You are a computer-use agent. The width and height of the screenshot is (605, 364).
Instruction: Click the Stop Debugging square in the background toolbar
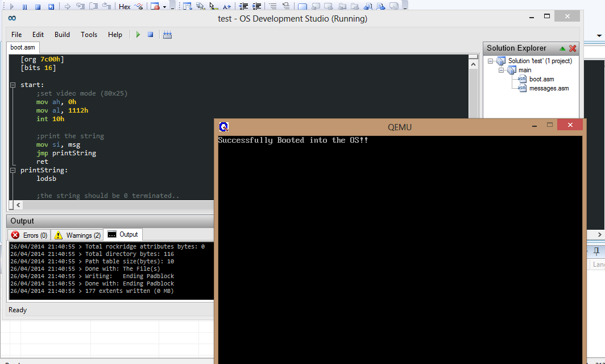(38, 7)
